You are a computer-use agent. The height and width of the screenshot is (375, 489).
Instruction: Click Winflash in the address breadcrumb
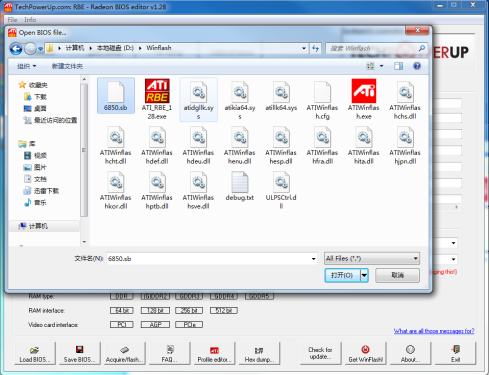pyautogui.click(x=159, y=48)
